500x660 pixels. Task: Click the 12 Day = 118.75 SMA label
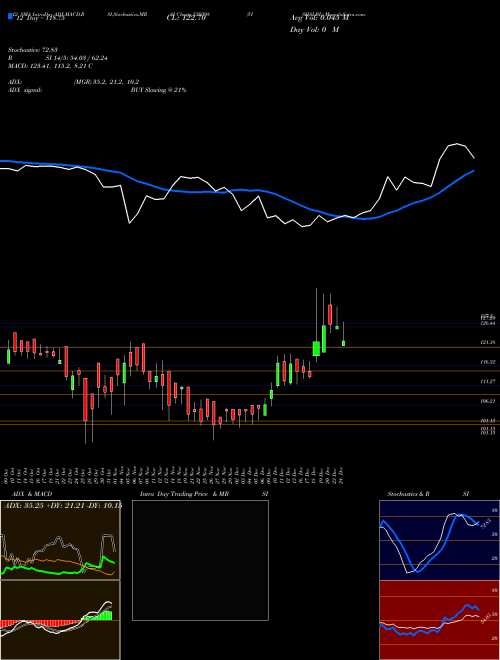[x=39, y=18]
